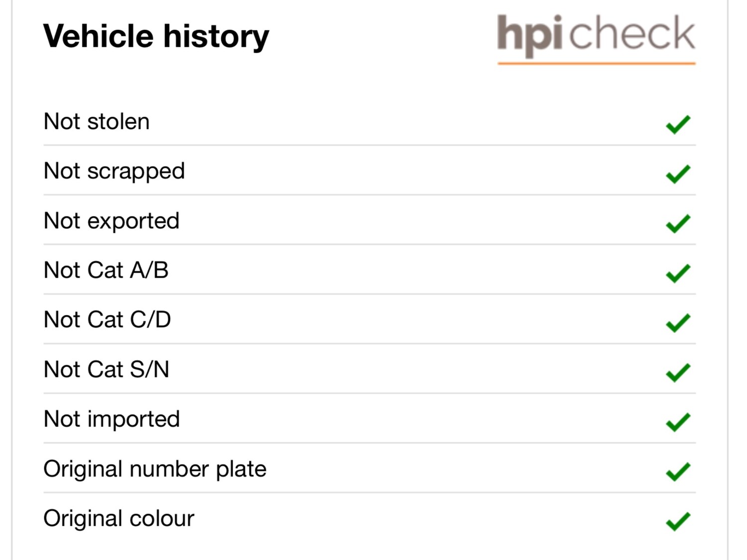Select the Original colour label
The width and height of the screenshot is (747, 560).
point(119,518)
